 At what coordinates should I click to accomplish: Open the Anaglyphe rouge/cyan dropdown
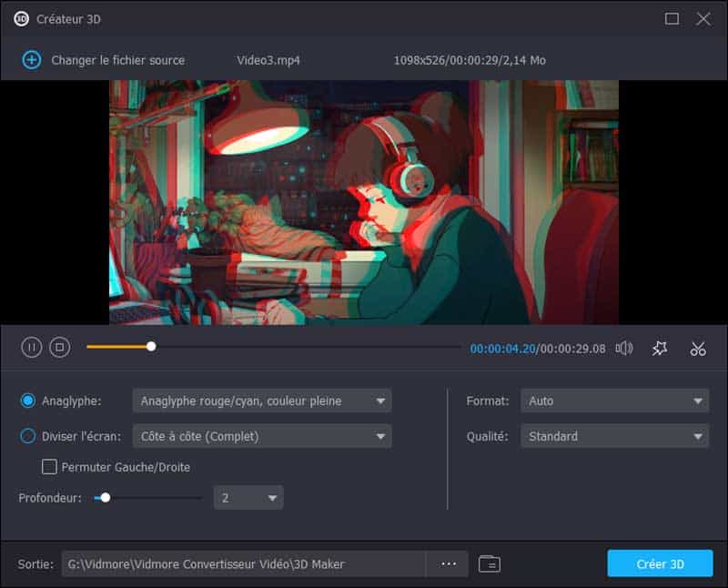point(261,400)
